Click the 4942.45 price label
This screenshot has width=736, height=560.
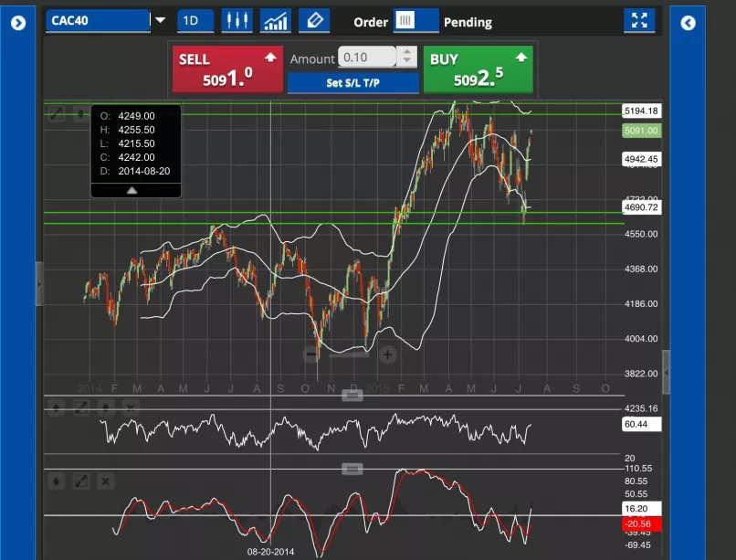tap(642, 159)
